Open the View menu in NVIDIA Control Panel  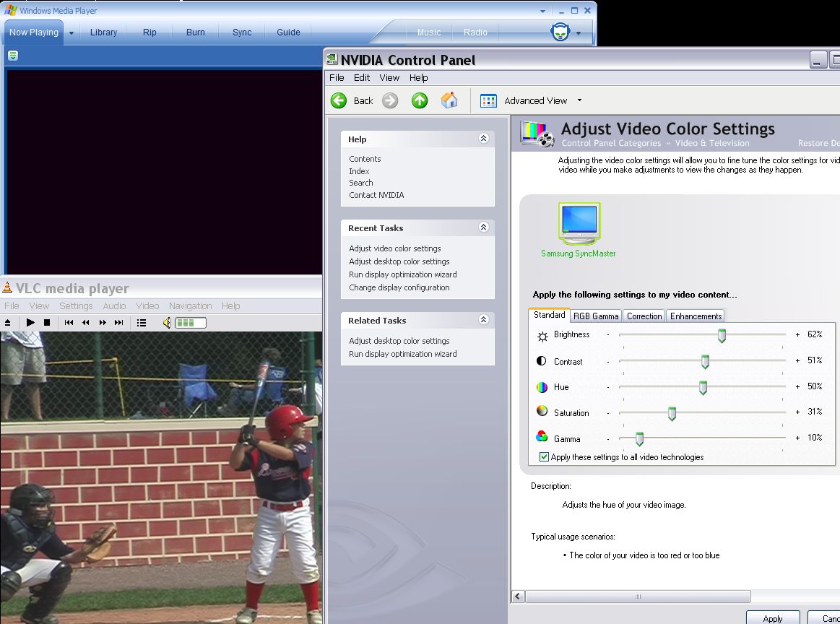click(x=389, y=78)
